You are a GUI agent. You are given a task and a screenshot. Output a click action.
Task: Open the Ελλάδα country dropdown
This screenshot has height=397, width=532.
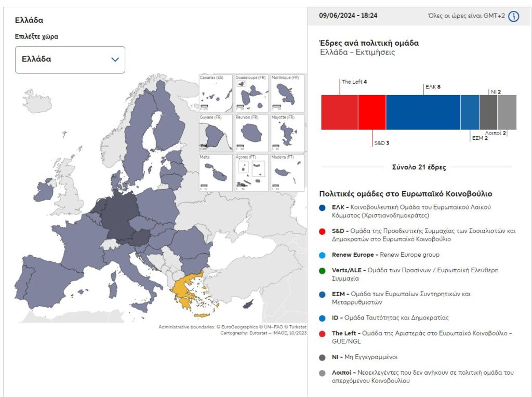[70, 60]
